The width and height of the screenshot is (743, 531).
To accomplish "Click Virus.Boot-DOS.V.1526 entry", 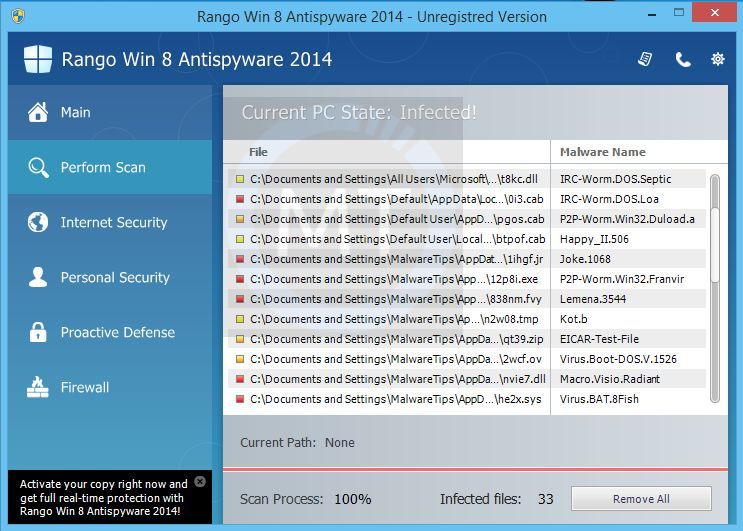I will point(618,359).
